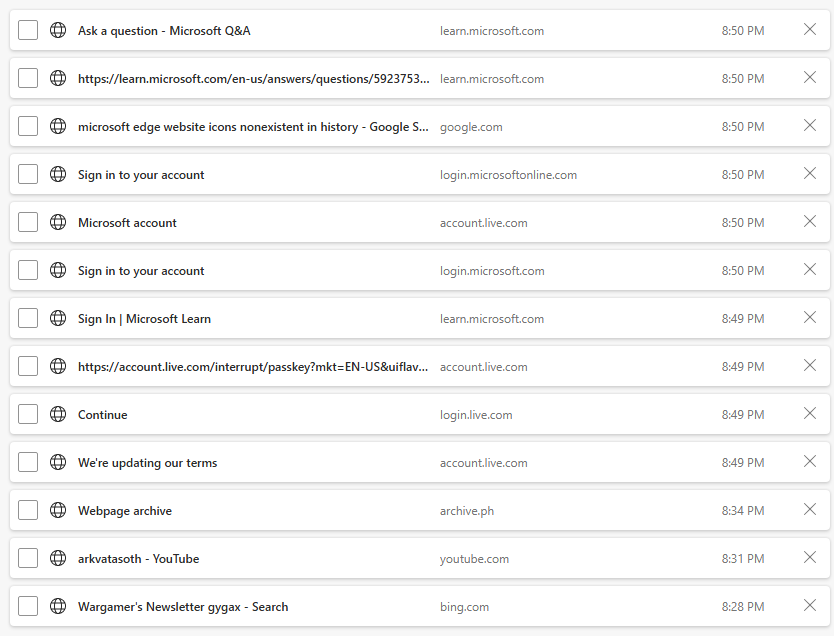Click the globe icon beside "Webpage archive"
This screenshot has height=636, width=834.
58,510
